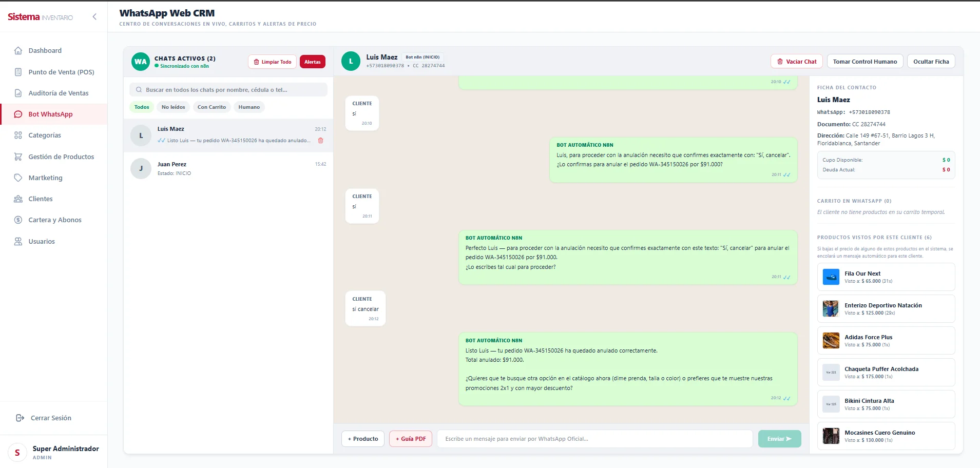
Task: Click the WA green avatar icon
Action: [x=141, y=62]
